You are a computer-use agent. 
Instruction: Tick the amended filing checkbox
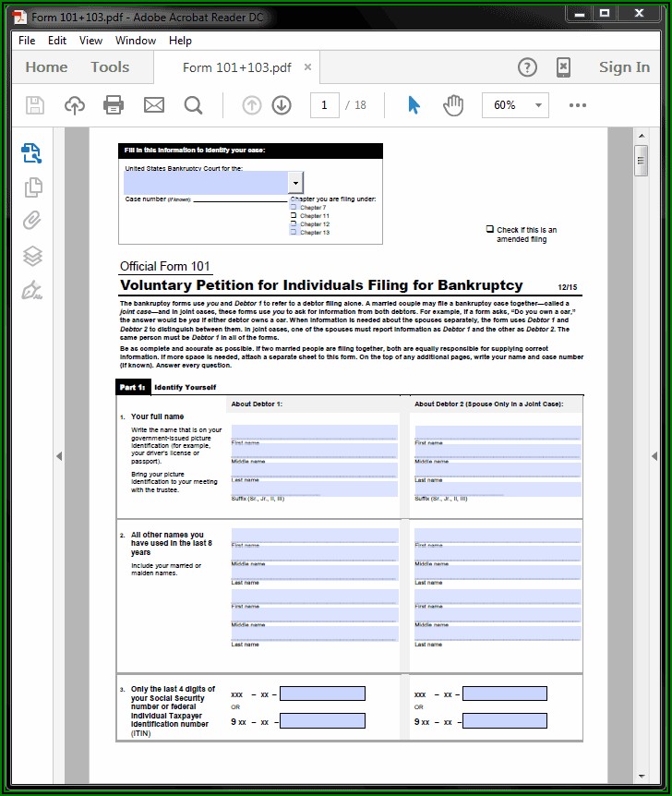coord(490,229)
